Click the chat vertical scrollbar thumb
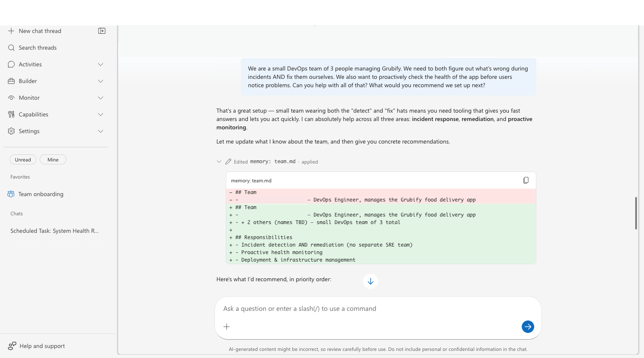 coord(636,213)
